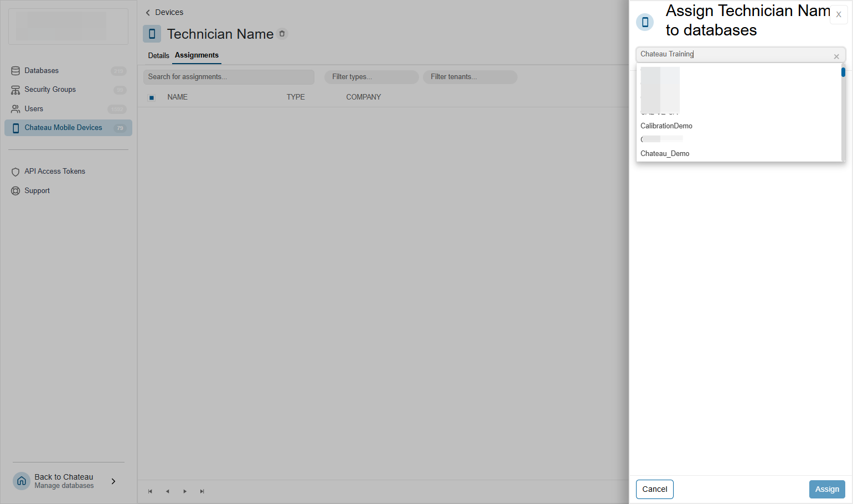Image resolution: width=853 pixels, height=504 pixels.
Task: Click the Databases count badge
Action: tap(119, 71)
